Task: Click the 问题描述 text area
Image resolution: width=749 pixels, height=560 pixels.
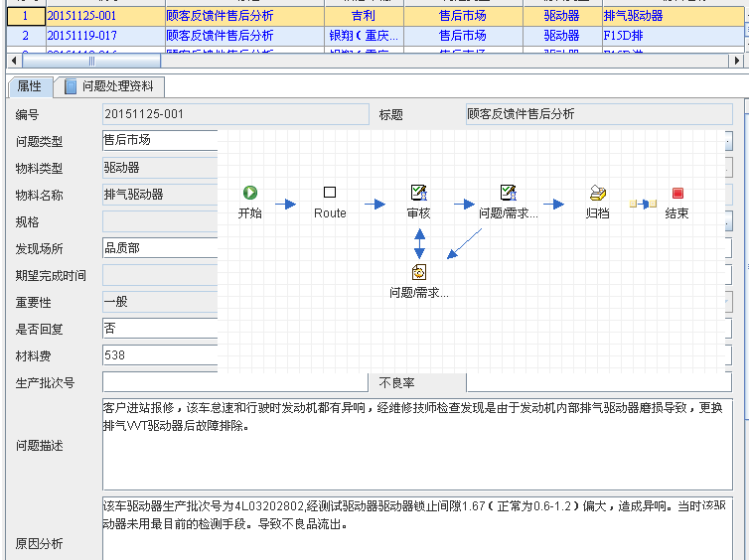Action: click(x=417, y=445)
